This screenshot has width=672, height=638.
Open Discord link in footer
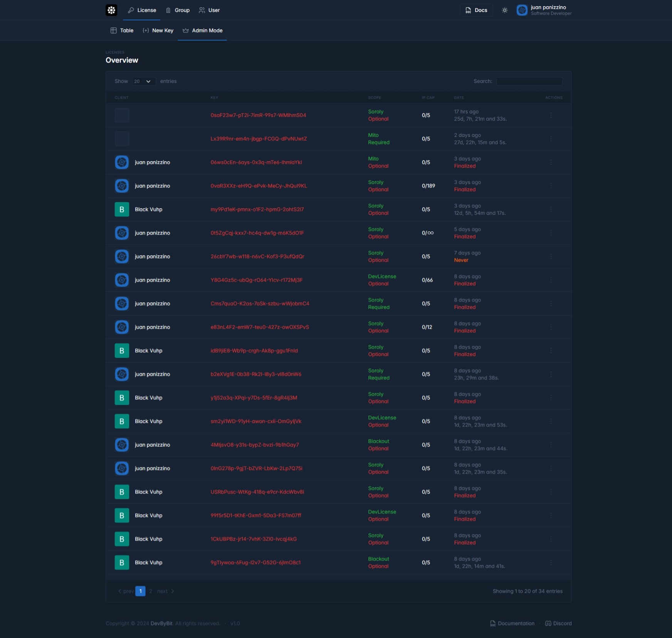pos(558,623)
